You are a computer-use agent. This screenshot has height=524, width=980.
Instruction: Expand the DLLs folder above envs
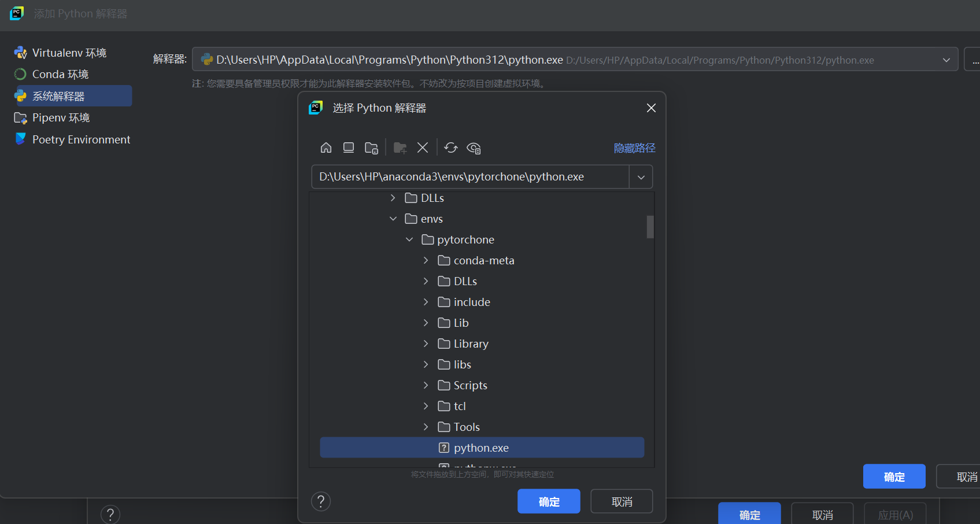click(x=393, y=198)
